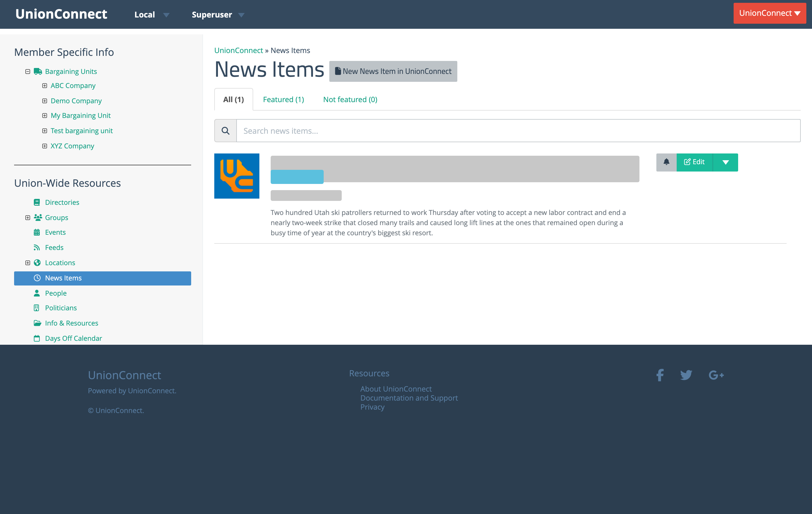
Task: Click the green Edit button
Action: click(x=695, y=162)
